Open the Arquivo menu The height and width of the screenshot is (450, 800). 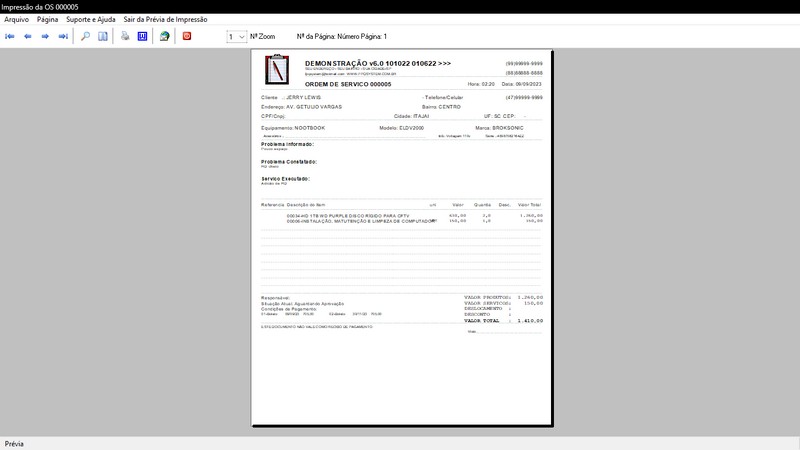(16, 19)
